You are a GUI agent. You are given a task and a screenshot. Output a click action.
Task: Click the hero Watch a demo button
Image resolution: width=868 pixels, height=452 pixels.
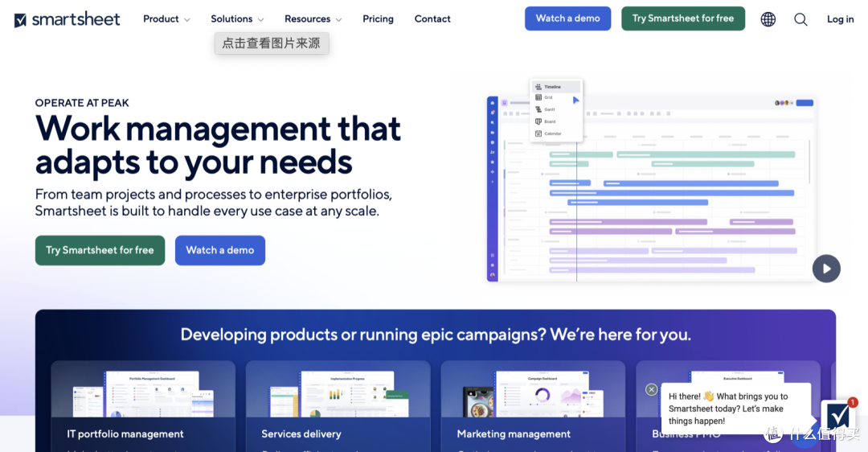219,250
